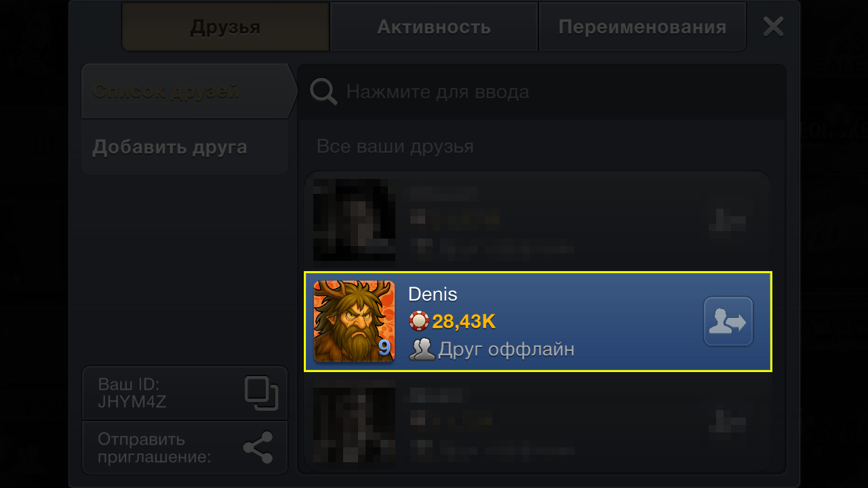Screen dimensions: 868x488
Task: Click the friend action icon in Denis's row
Action: [x=728, y=321]
